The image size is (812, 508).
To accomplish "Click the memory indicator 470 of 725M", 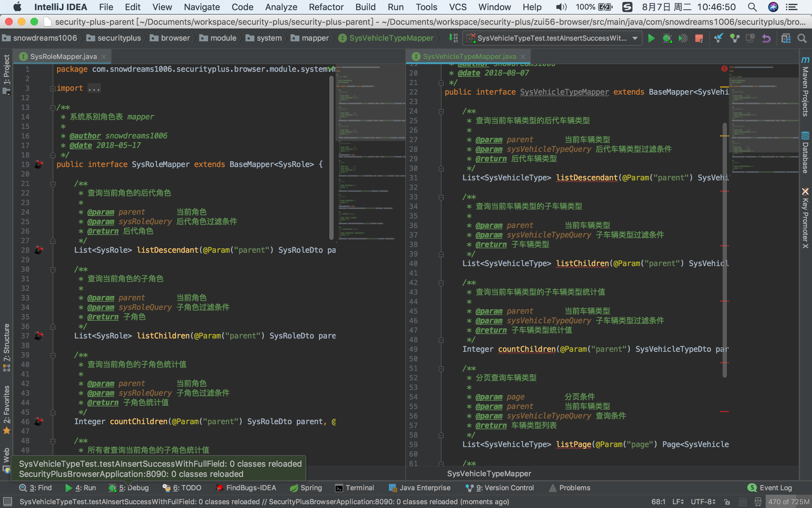I will (789, 502).
